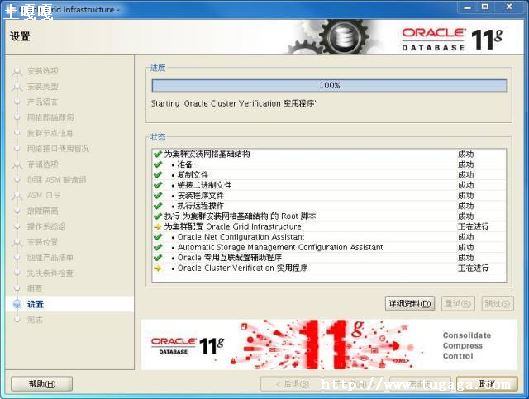Click 成功 status of Oracle Net Configuration Assistant
This screenshot has width=529, height=399.
pyautogui.click(x=466, y=237)
